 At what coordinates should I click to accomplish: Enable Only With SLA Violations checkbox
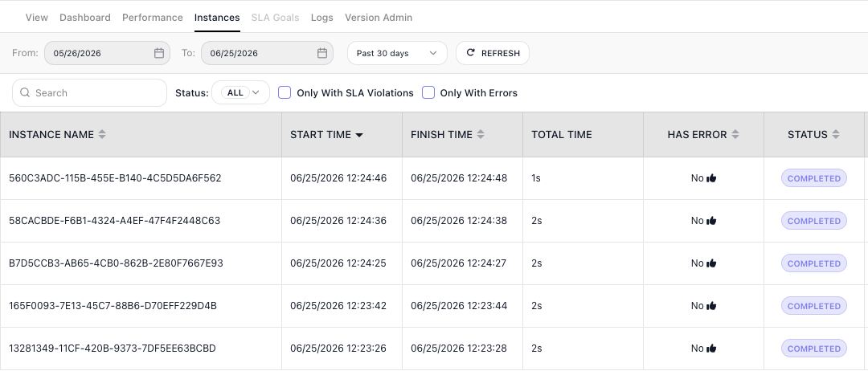[x=285, y=93]
